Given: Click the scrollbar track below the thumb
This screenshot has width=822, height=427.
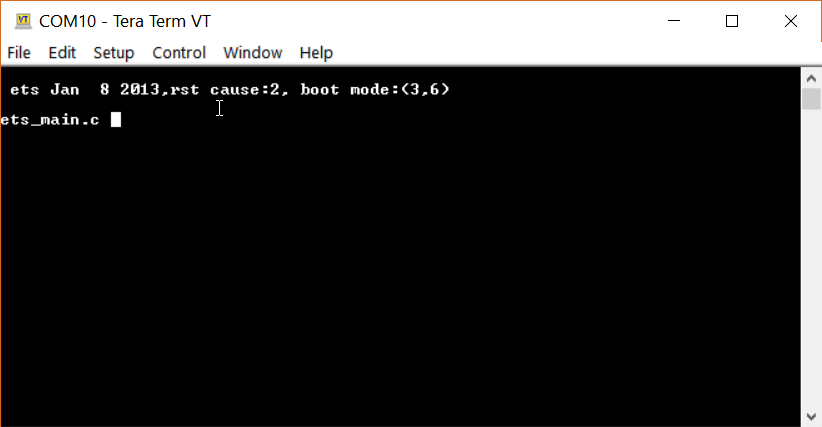Looking at the screenshot, I should point(811,258).
